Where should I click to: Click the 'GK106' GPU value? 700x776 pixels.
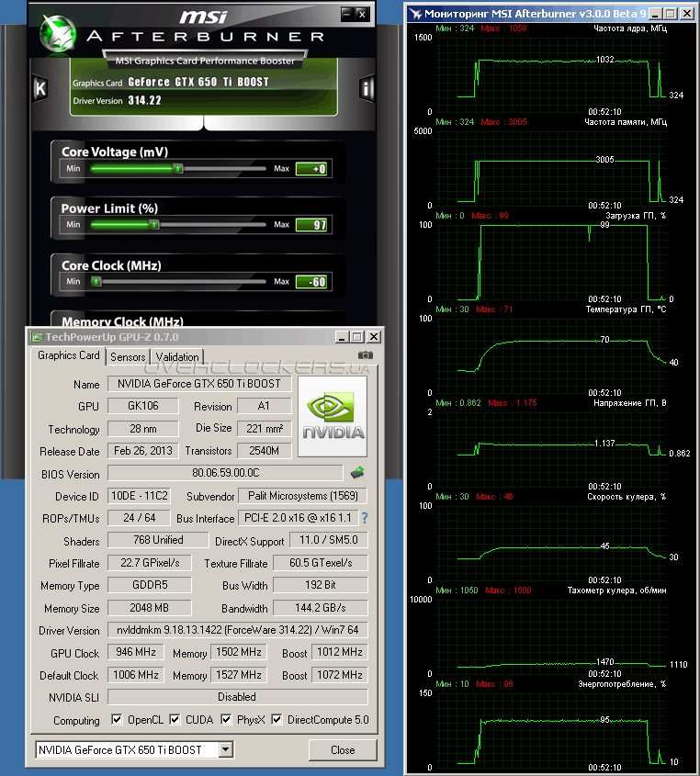point(143,406)
